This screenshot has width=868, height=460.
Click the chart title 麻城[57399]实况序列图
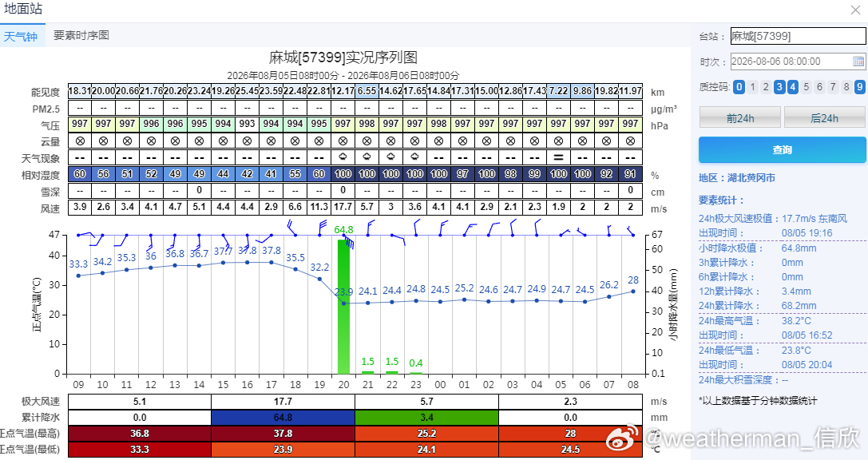[343, 57]
